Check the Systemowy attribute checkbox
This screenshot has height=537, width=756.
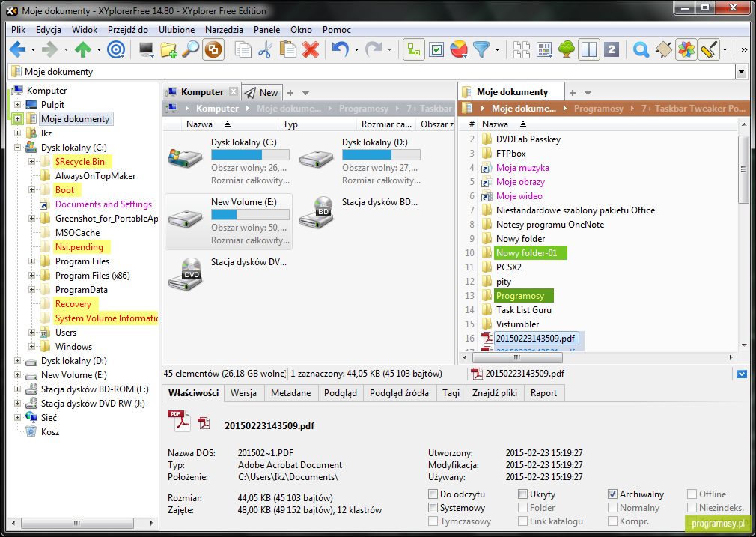click(x=433, y=508)
